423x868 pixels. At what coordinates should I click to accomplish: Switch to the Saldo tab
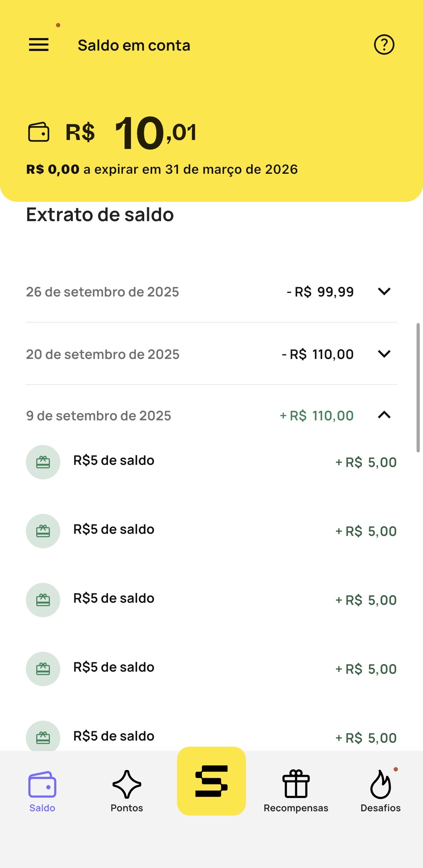[x=42, y=790]
